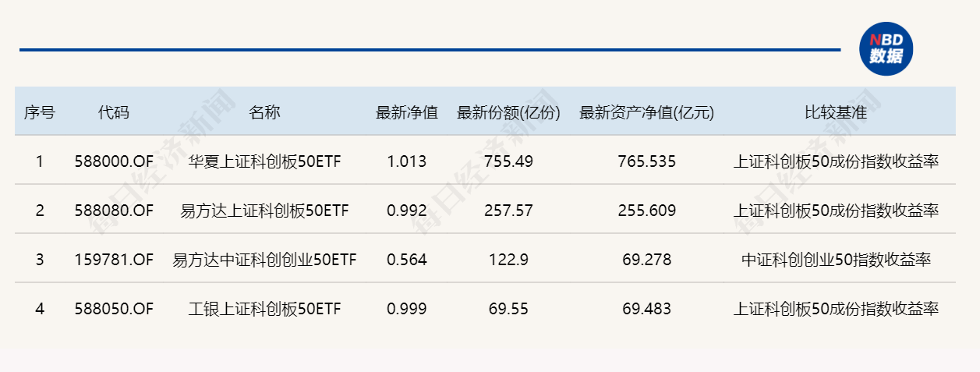Select fund code 588080.OF

tap(114, 211)
